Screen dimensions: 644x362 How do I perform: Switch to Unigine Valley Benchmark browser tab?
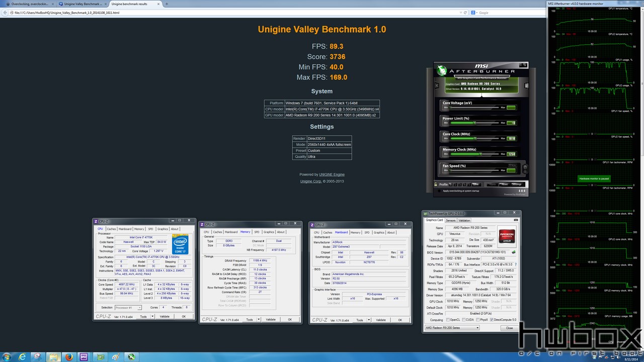pyautogui.click(x=82, y=4)
